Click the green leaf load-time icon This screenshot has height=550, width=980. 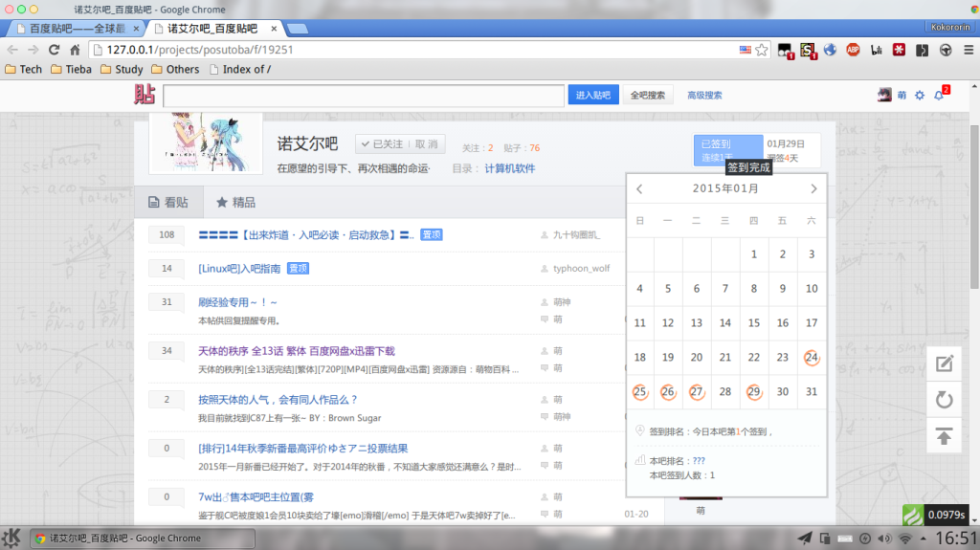click(912, 515)
